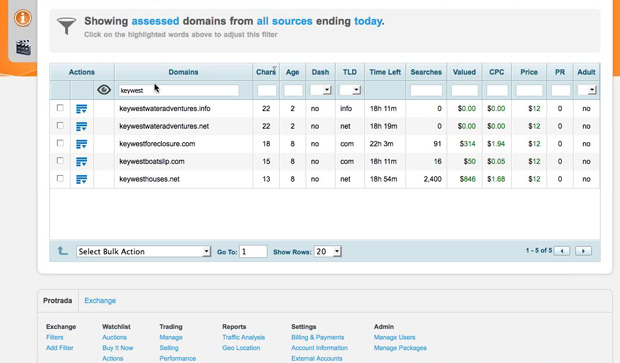
Task: Click the orange info icon in sidebar
Action: pyautogui.click(x=23, y=18)
